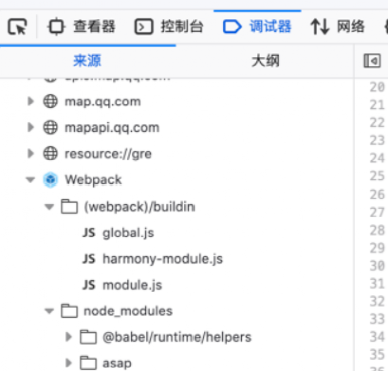
Task: Click JS icon beside global.js
Action: (x=89, y=233)
